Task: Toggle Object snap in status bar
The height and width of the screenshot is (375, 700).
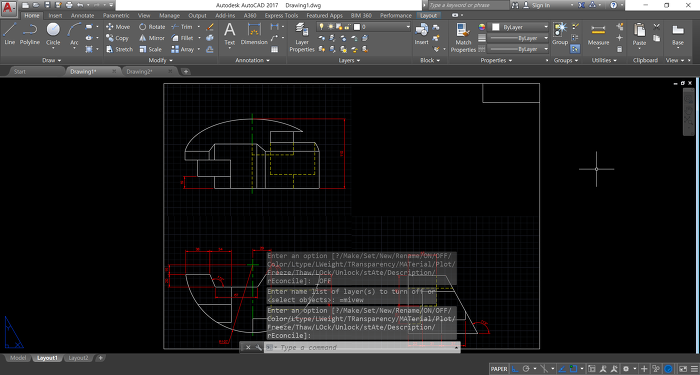Action: (x=573, y=369)
